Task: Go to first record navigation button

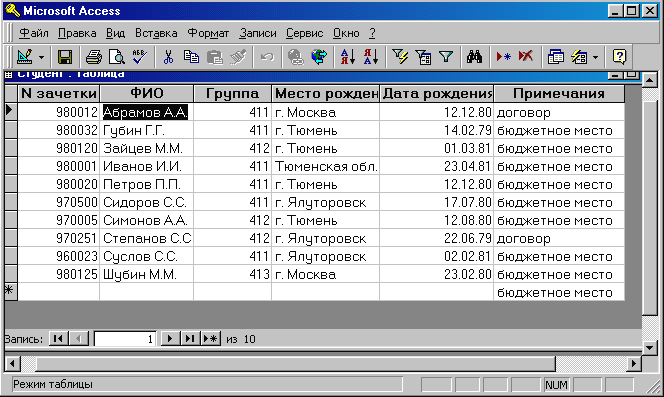Action: [58, 339]
